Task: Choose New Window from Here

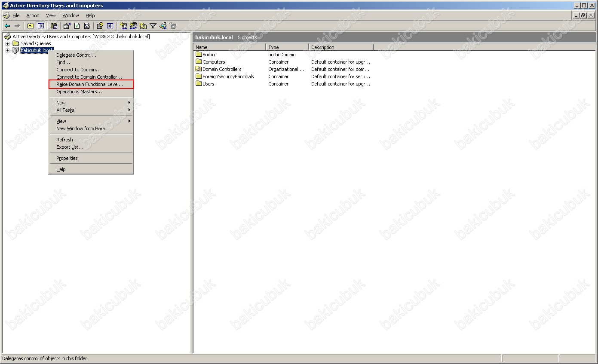Action: (91, 128)
